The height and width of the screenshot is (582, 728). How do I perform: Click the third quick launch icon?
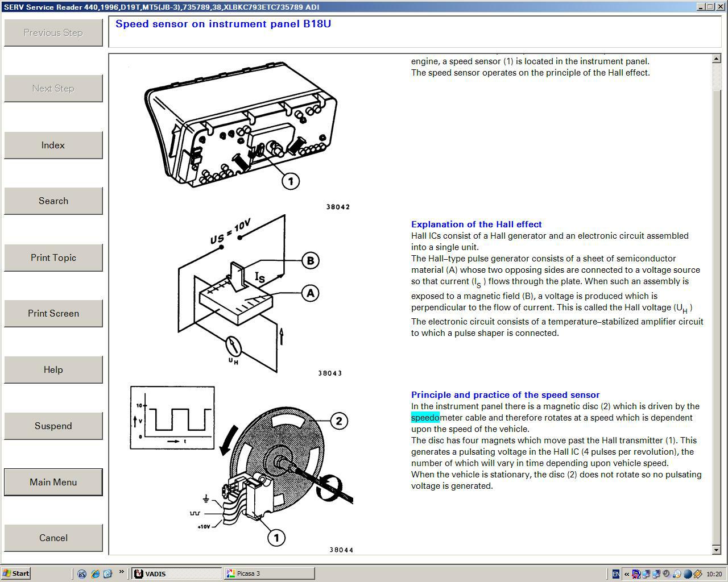pyautogui.click(x=107, y=574)
